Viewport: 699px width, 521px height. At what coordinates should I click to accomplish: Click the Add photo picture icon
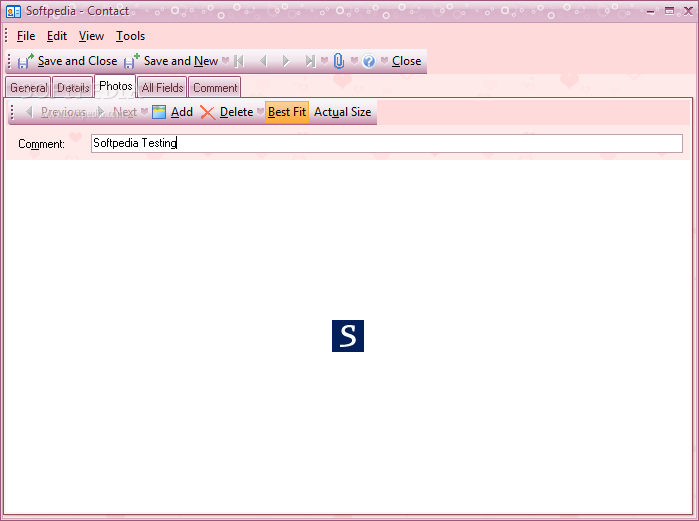pos(159,112)
